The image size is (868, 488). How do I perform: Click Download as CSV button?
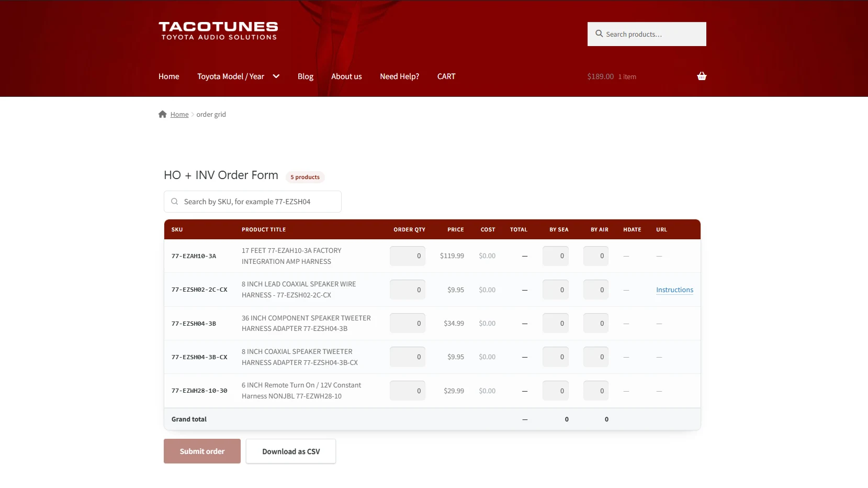pos(291,451)
